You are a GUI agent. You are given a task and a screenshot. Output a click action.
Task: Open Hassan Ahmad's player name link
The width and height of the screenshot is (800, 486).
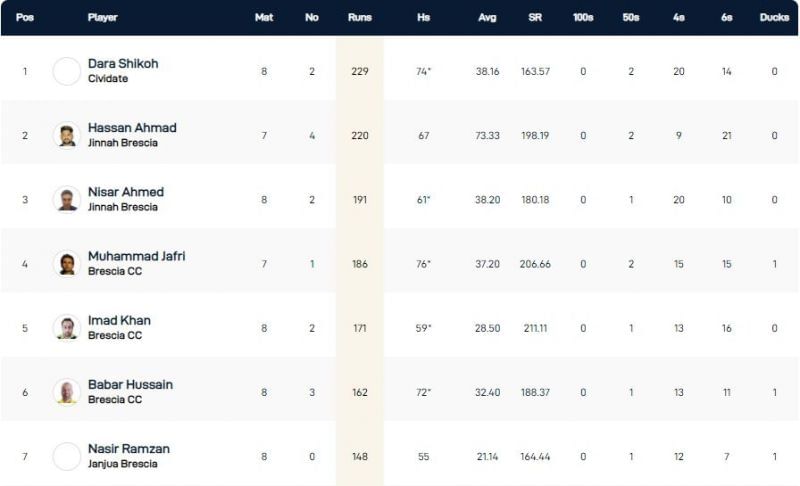pos(132,128)
